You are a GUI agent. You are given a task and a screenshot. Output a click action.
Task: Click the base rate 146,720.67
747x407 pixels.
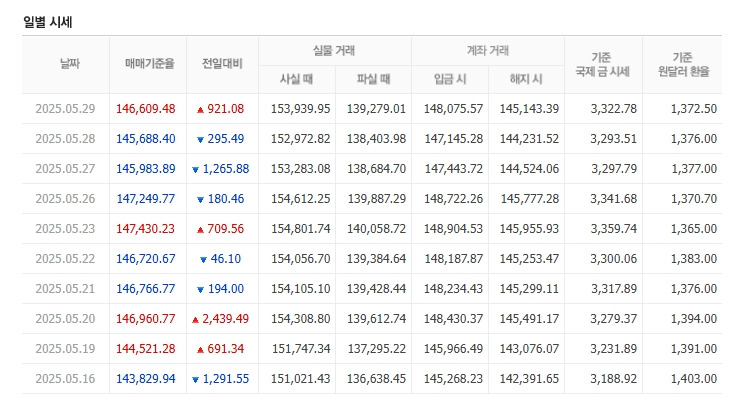pos(146,259)
